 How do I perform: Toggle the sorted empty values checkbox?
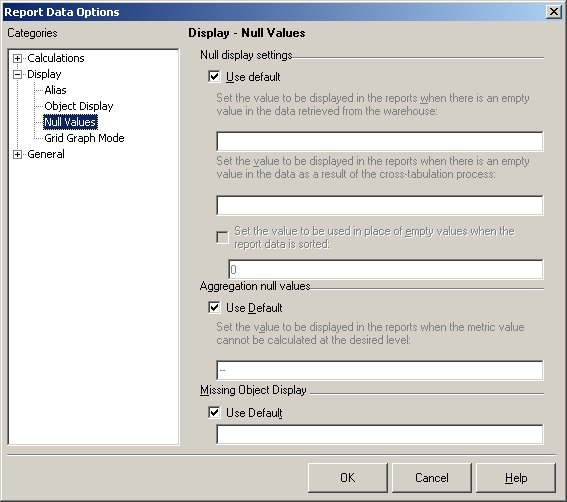(x=222, y=238)
